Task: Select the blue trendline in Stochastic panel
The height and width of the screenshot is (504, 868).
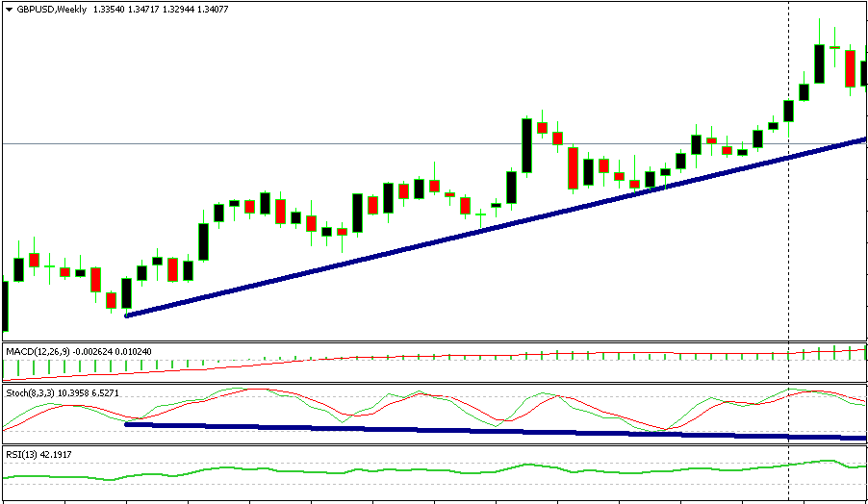Action: click(481, 431)
